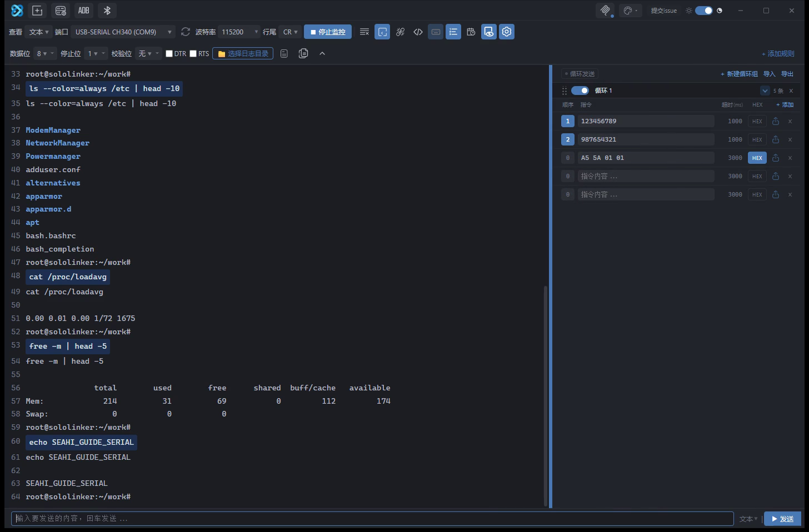Image resolution: width=809 pixels, height=532 pixels.
Task: Send the A5 5A 01 01 command
Action: pos(776,158)
